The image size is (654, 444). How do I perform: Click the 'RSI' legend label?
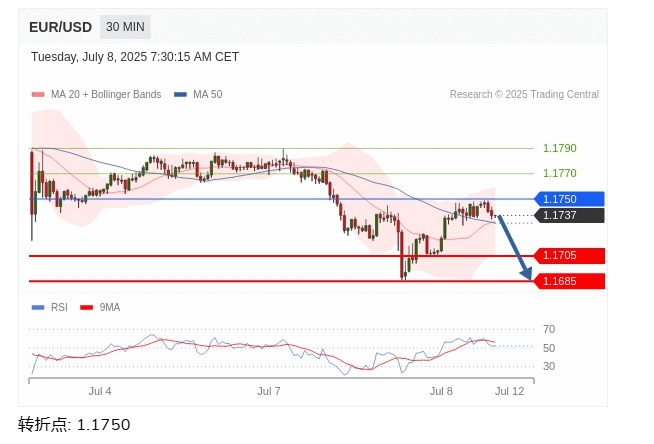pyautogui.click(x=59, y=307)
